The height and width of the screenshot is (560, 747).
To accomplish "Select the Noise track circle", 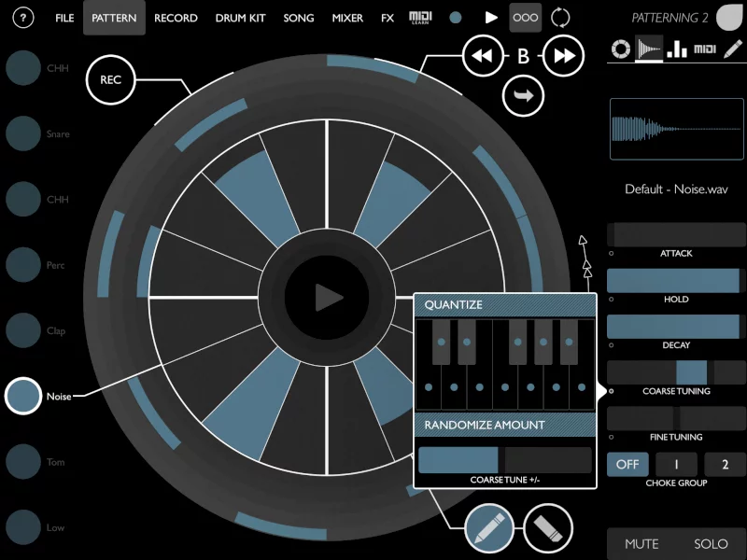I will click(x=24, y=396).
